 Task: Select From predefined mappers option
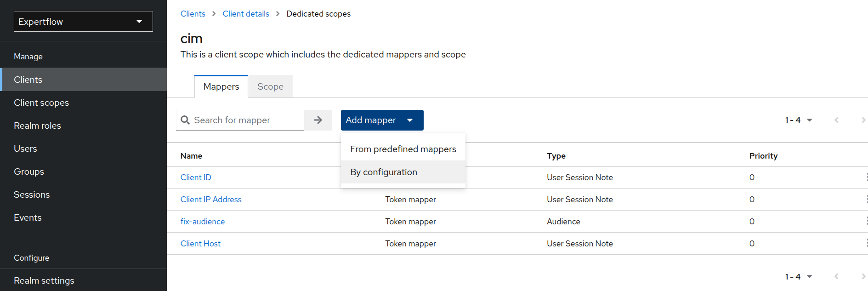pos(403,149)
